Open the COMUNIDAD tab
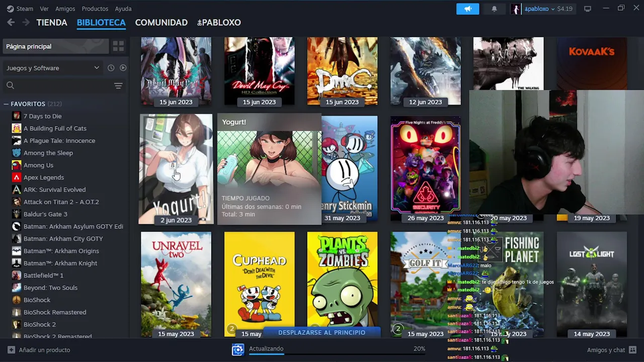Screen dimensions: 644x362 click(161, 23)
